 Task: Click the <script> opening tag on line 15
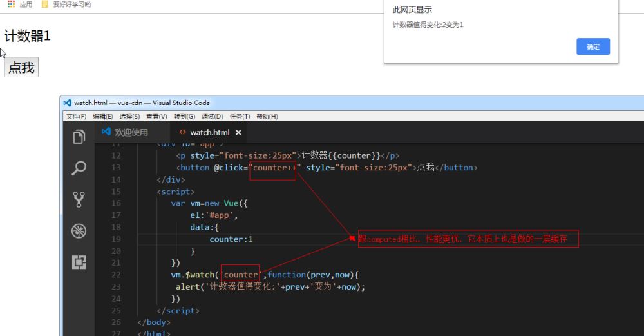tap(176, 192)
